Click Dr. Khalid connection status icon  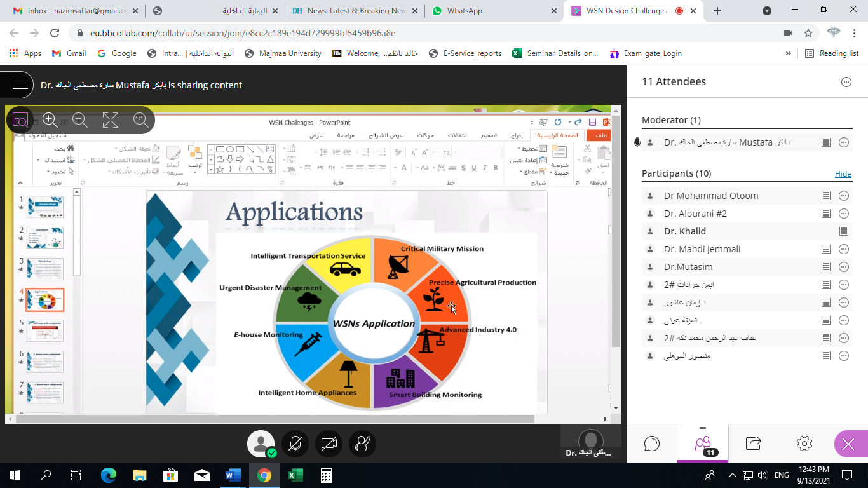pos(844,231)
